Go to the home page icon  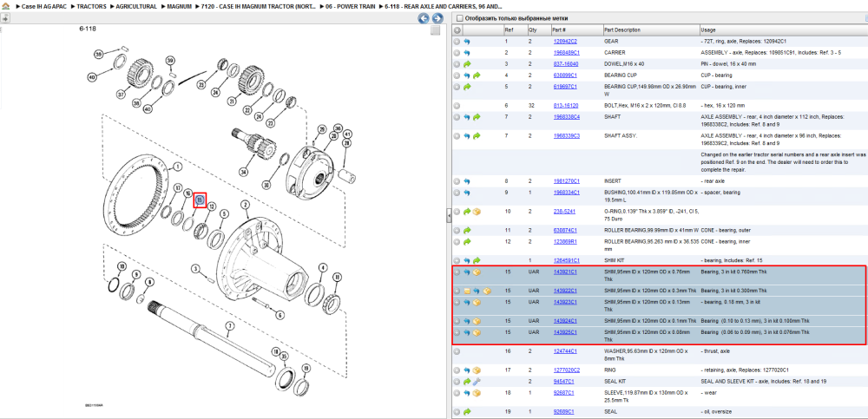[5, 6]
